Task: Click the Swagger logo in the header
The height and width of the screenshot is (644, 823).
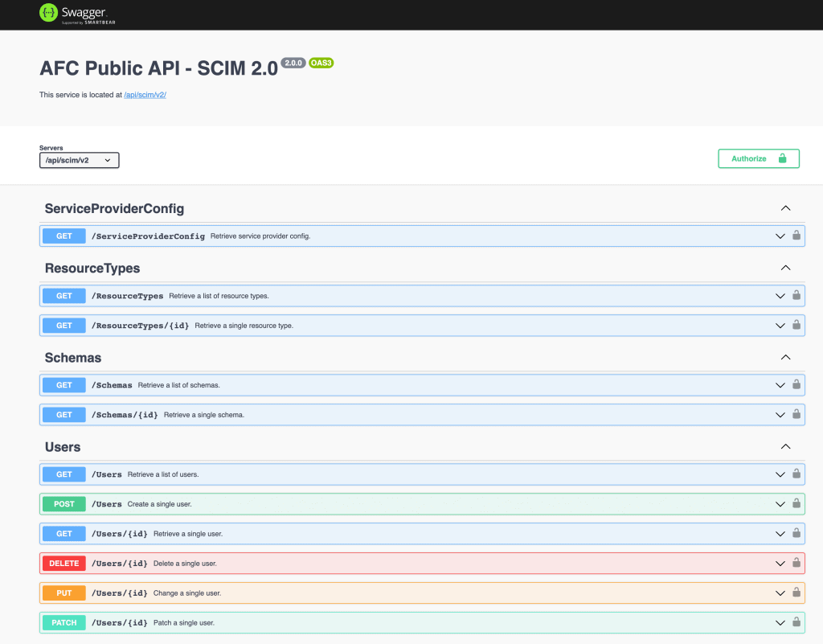Action: pyautogui.click(x=77, y=14)
